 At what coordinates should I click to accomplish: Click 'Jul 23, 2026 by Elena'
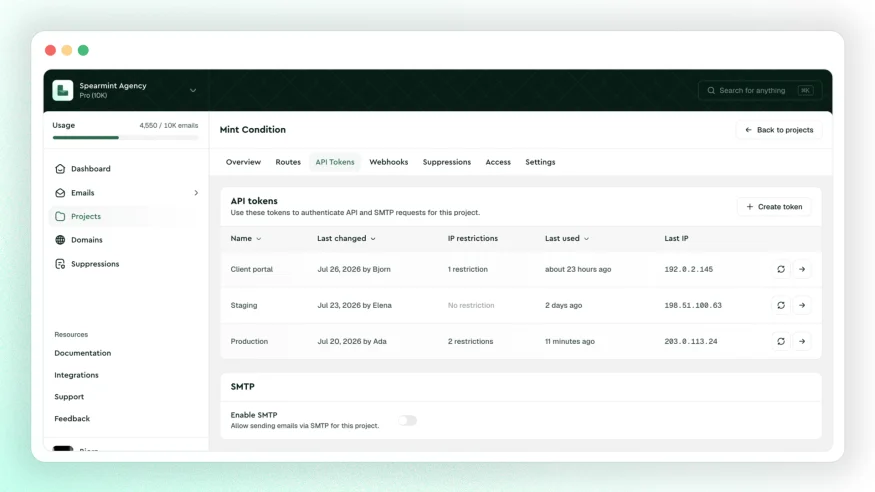pos(354,306)
